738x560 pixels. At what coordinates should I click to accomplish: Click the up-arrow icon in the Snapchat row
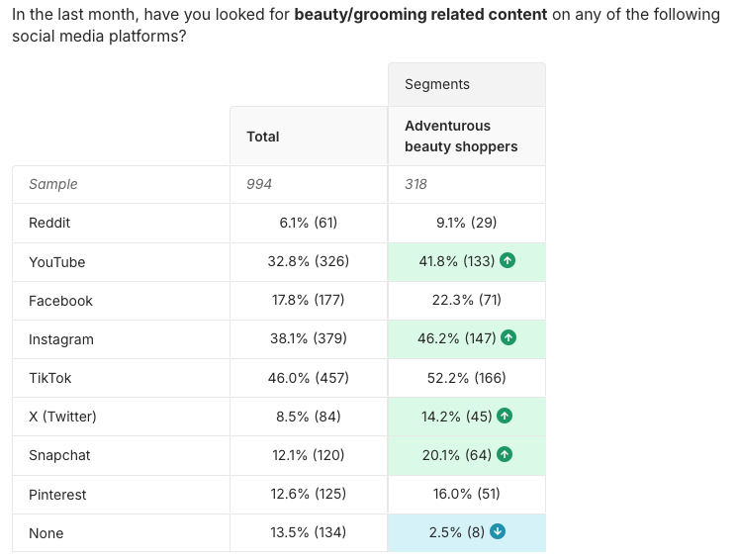[505, 455]
